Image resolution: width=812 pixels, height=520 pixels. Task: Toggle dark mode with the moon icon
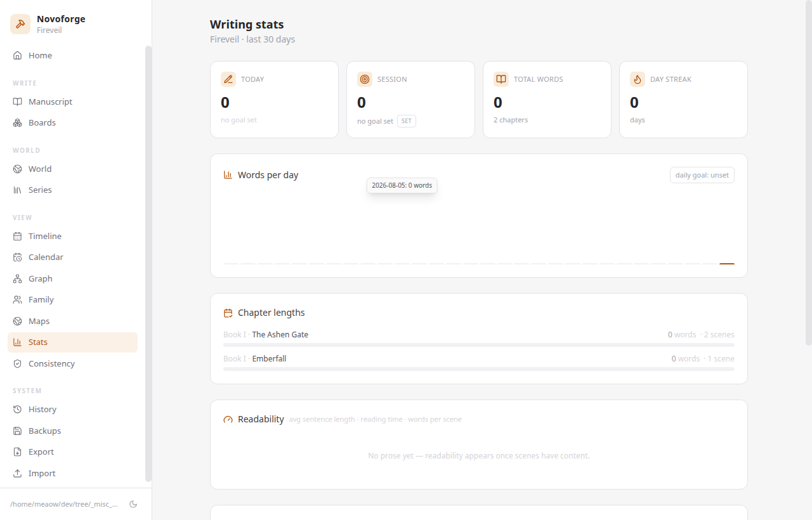pyautogui.click(x=133, y=504)
